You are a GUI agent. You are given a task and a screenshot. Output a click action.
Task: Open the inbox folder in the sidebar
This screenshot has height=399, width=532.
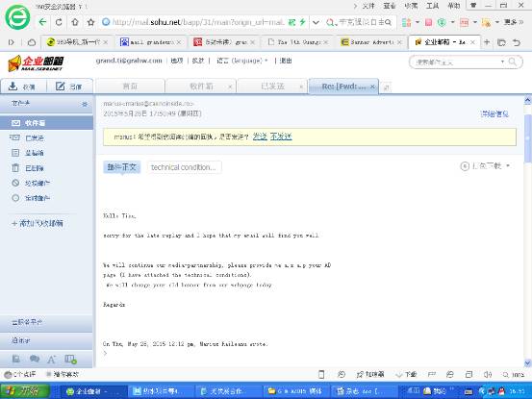[46, 123]
